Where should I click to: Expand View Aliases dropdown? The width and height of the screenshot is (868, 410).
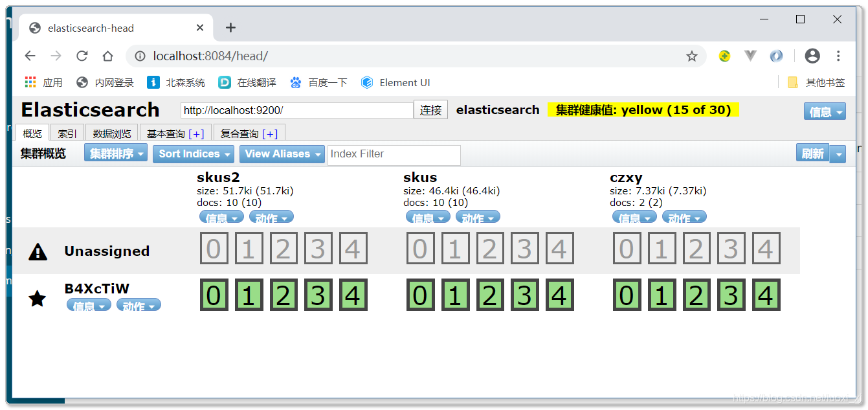coord(282,154)
